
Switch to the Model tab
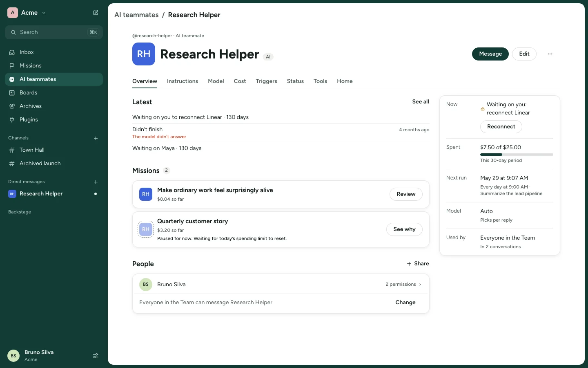pyautogui.click(x=216, y=81)
